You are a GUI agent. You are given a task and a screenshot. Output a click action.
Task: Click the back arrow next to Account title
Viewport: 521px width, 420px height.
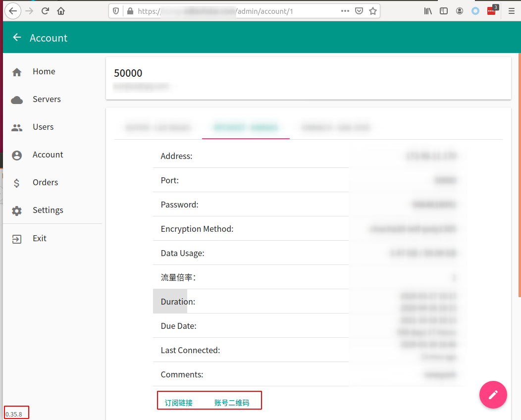click(16, 37)
